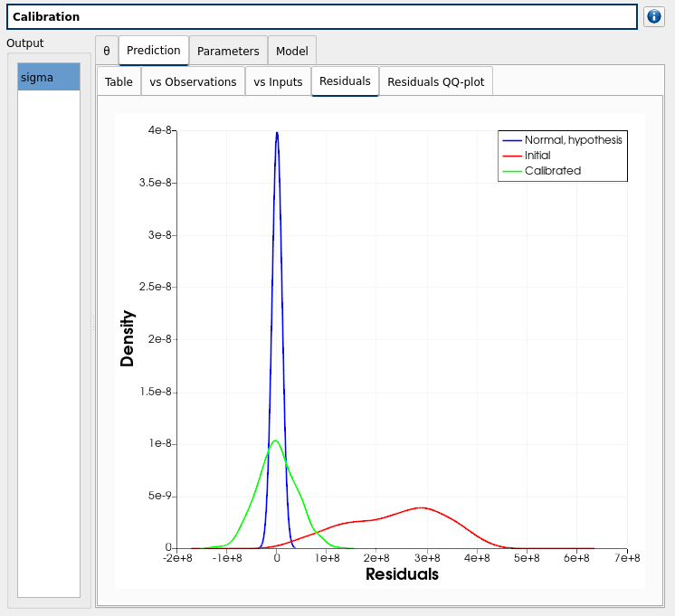Click the red line swatch in legend
Screen dimensions: 675x616
click(x=512, y=156)
